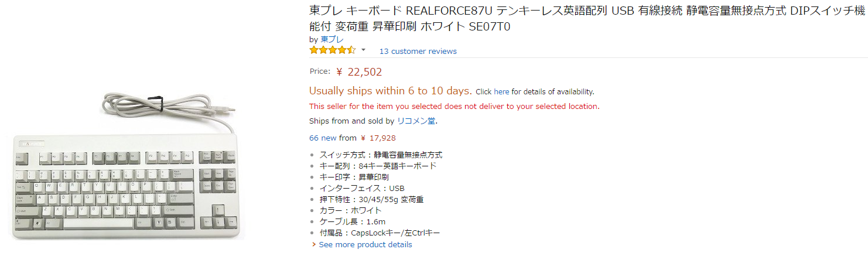Click the スイッチ方式 bullet point
The image size is (868, 256).
(381, 155)
